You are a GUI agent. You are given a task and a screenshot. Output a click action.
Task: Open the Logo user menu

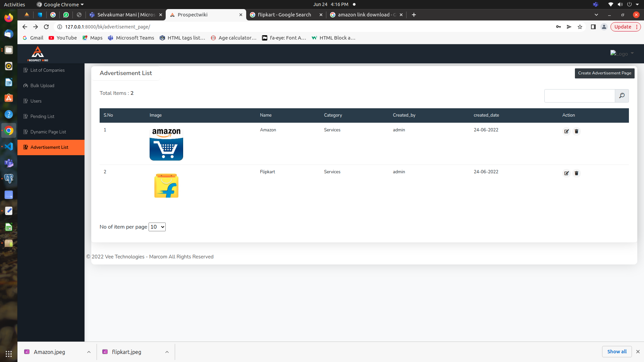tap(622, 54)
